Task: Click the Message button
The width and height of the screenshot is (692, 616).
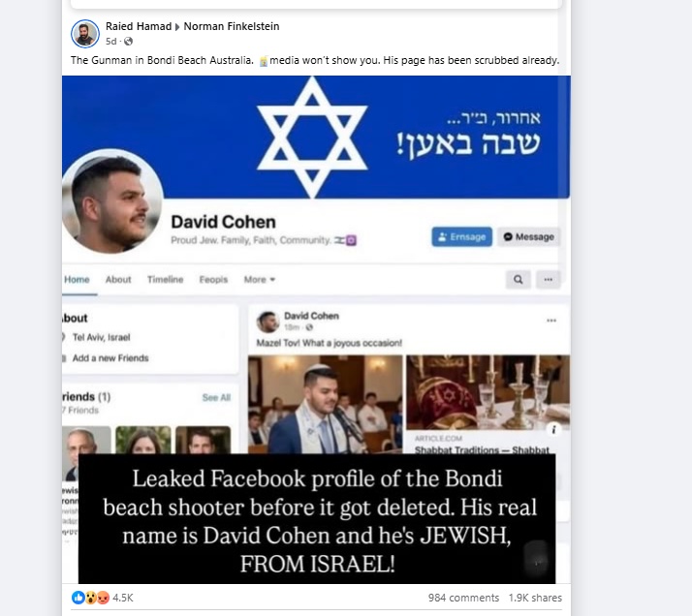Action: 529,237
